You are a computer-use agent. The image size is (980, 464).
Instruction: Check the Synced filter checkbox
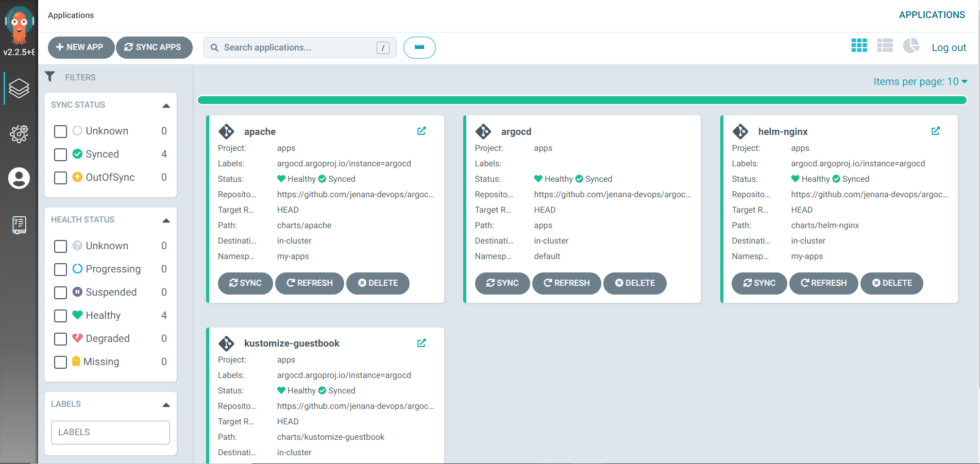[x=60, y=154]
